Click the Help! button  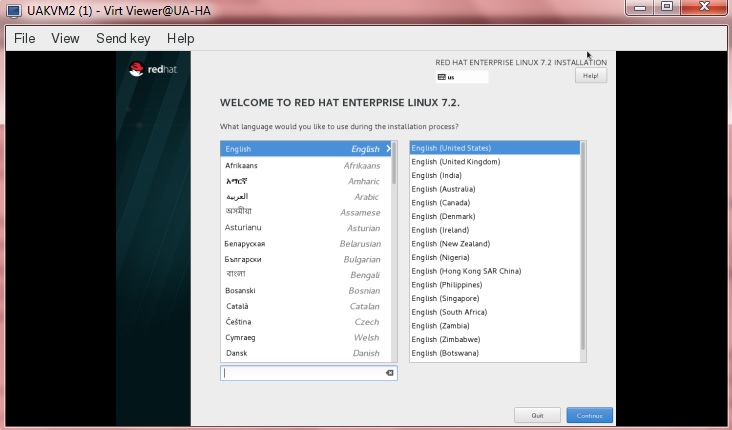tap(591, 76)
